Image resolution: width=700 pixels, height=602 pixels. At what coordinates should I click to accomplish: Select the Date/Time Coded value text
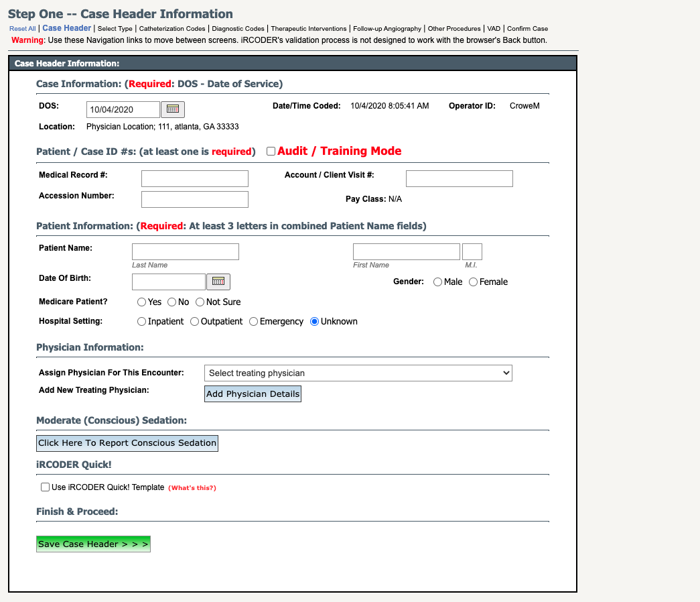click(389, 106)
